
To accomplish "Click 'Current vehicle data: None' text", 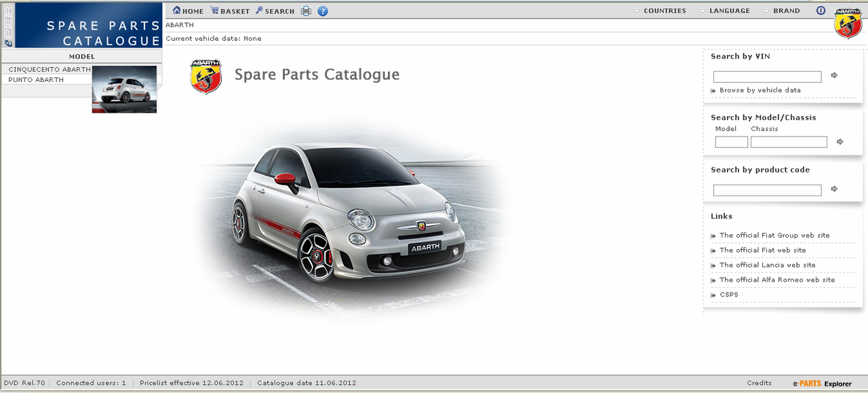I will [x=214, y=39].
